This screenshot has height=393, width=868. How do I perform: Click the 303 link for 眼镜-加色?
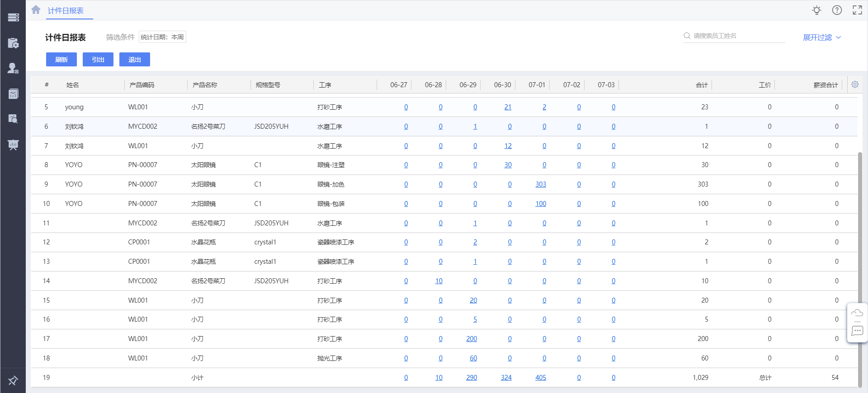tap(541, 184)
